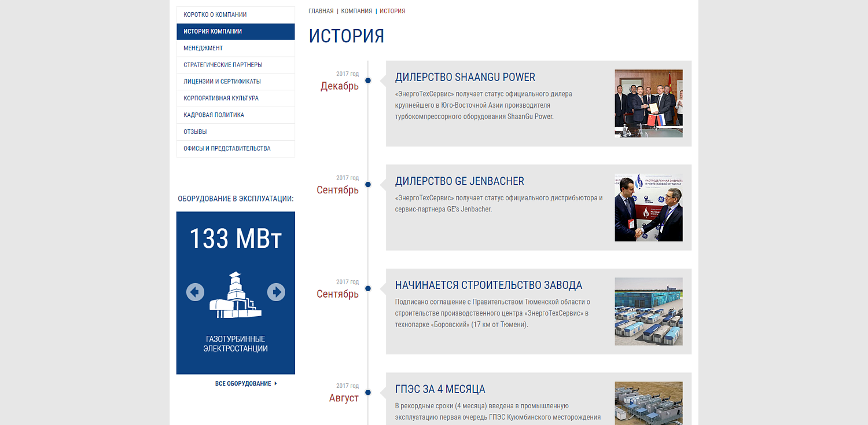Click the ВСЕ ОБОРУДОВАНИЕ link
The width and height of the screenshot is (868, 425).
click(x=243, y=383)
